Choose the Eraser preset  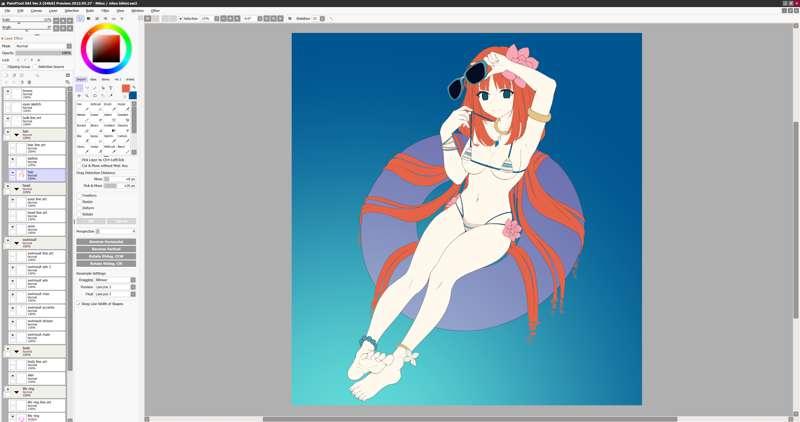(x=95, y=117)
